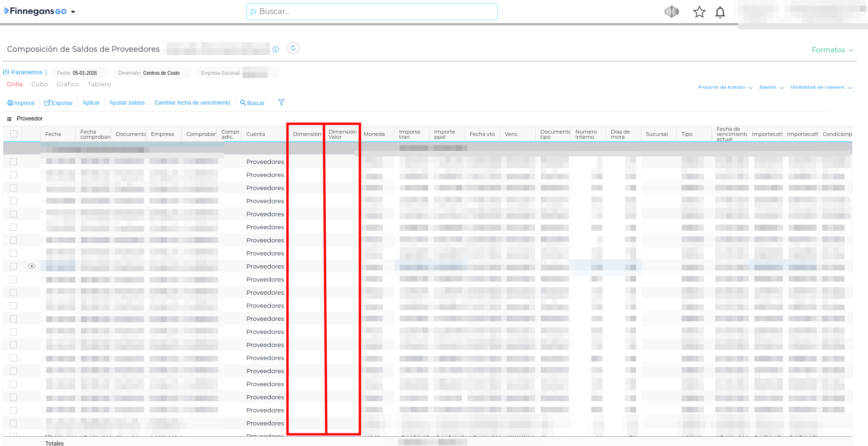Click the favorites star icon
The image size is (868, 446).
(699, 12)
